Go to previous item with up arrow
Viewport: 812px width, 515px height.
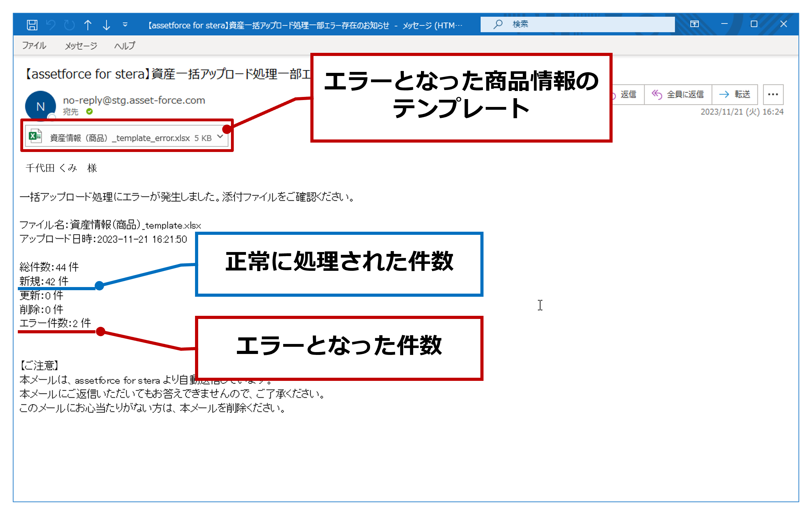[88, 25]
